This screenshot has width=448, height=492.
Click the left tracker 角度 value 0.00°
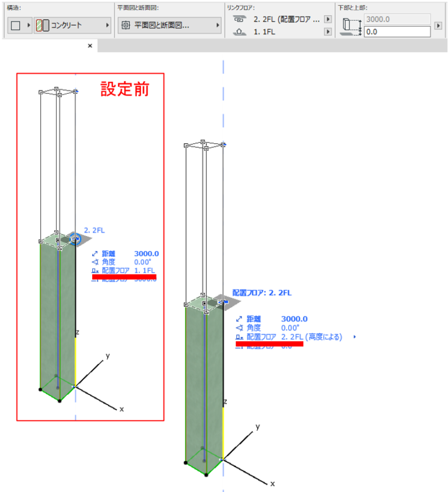pos(142,262)
